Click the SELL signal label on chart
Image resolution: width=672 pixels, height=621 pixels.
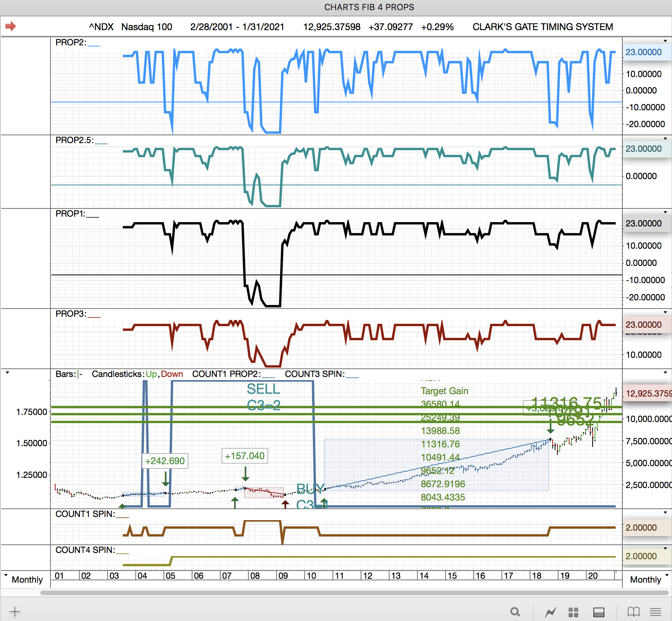coord(264,389)
